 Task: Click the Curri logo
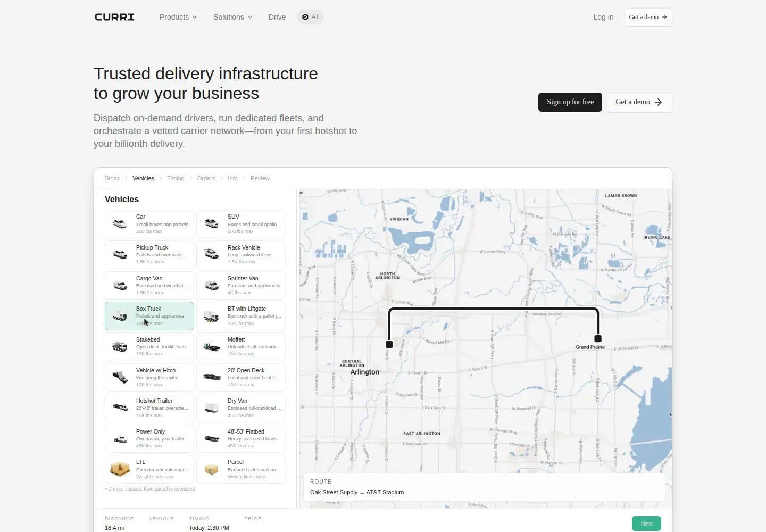114,17
